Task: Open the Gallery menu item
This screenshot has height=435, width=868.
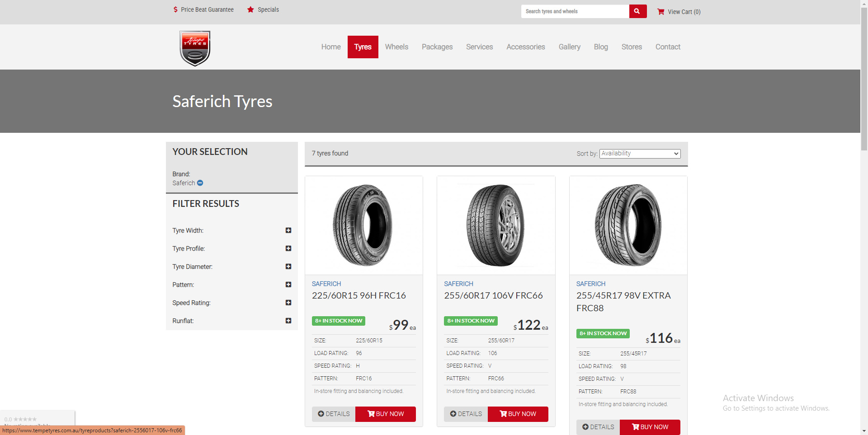Action: coord(570,47)
